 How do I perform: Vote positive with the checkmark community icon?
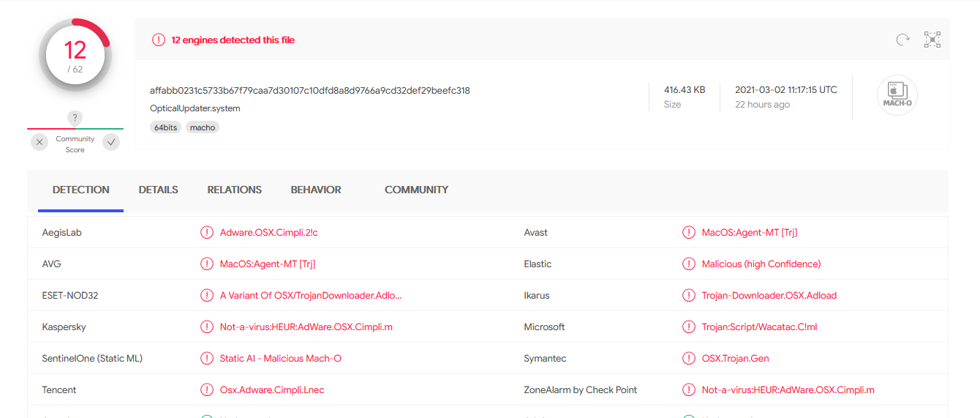point(111,142)
